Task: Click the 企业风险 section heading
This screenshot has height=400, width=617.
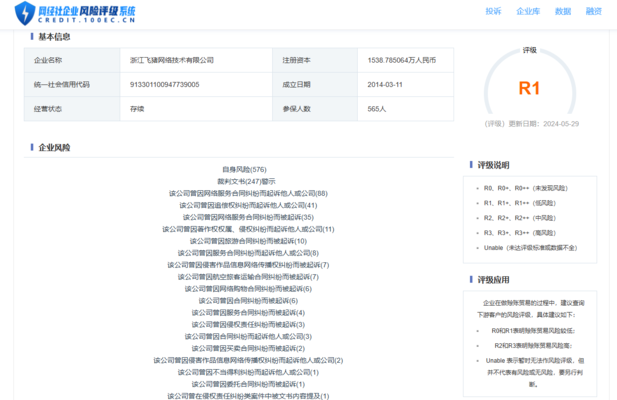Action: pos(54,148)
